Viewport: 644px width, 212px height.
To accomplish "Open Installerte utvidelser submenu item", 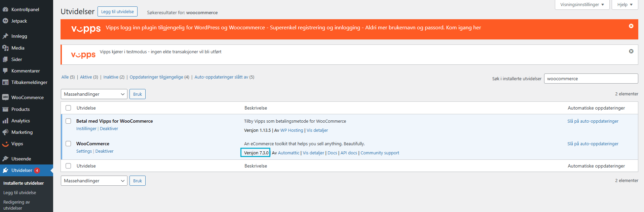I will coord(24,183).
